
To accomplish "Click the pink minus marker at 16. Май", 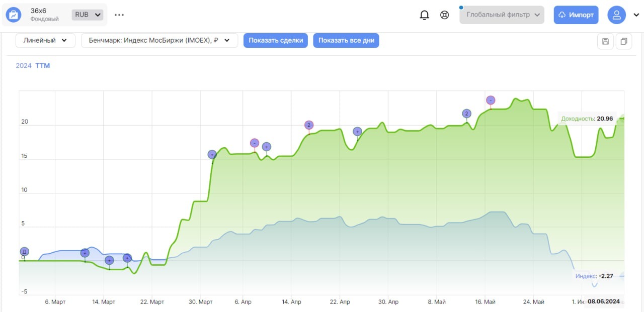I will tap(491, 100).
